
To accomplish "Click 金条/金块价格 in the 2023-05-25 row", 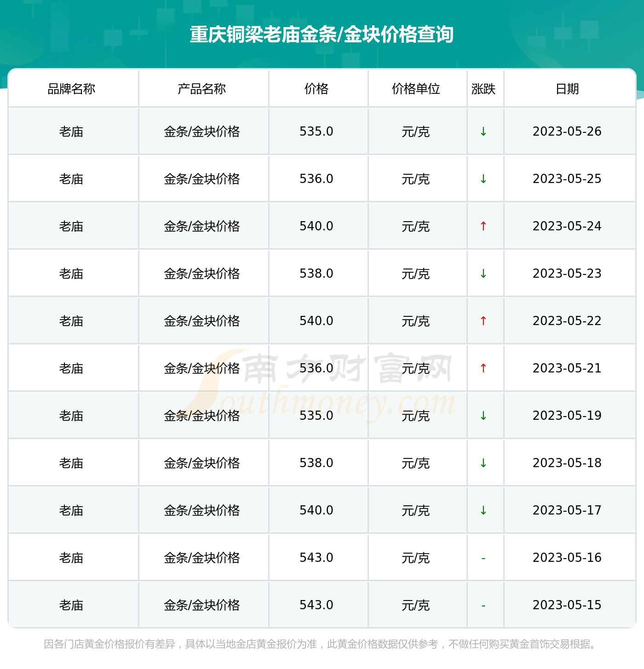I will click(202, 179).
